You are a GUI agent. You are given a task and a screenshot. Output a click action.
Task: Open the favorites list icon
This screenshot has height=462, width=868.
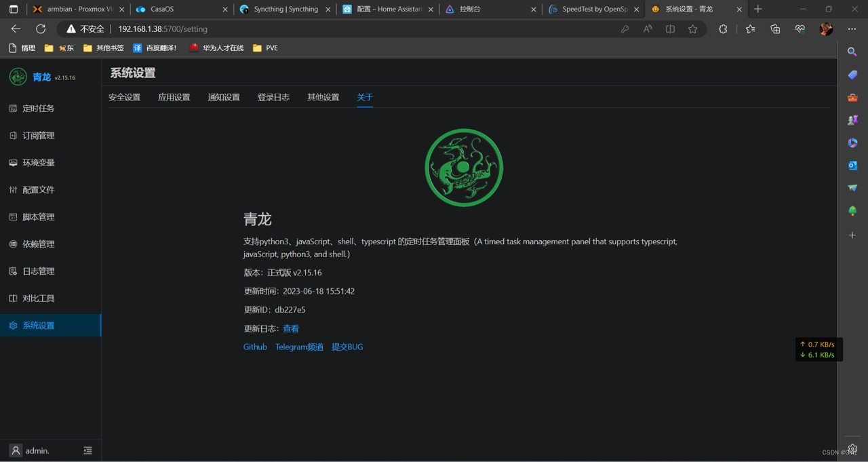pos(750,29)
